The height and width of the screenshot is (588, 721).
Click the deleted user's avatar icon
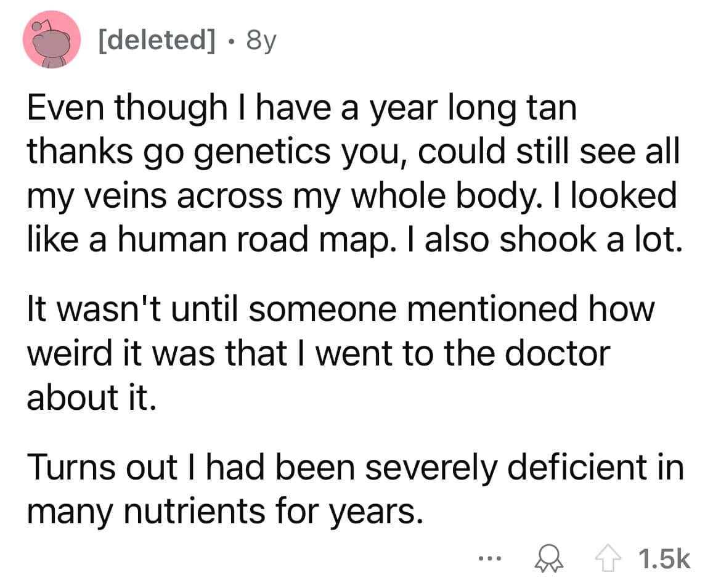coord(53,41)
